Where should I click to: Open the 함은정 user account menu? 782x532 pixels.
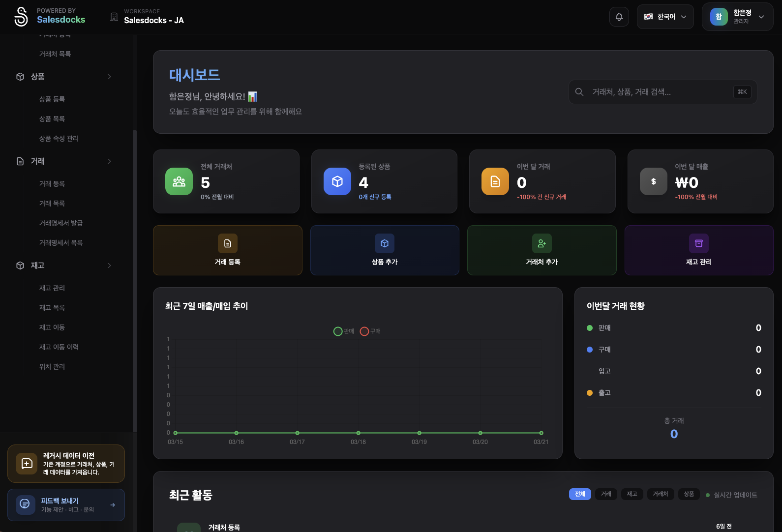click(737, 17)
